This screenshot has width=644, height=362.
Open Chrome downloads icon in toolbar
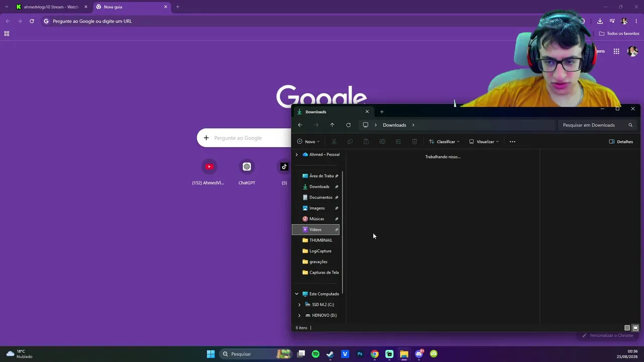(600, 21)
